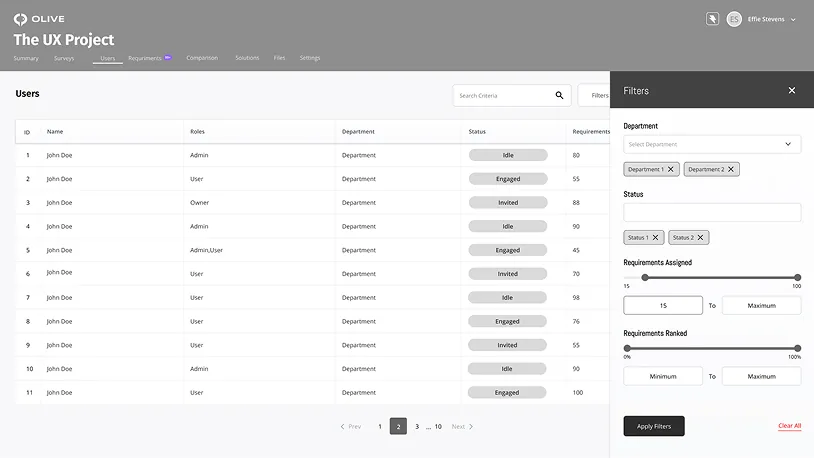The width and height of the screenshot is (814, 458).
Task: Go to page 3
Action: pos(417,426)
